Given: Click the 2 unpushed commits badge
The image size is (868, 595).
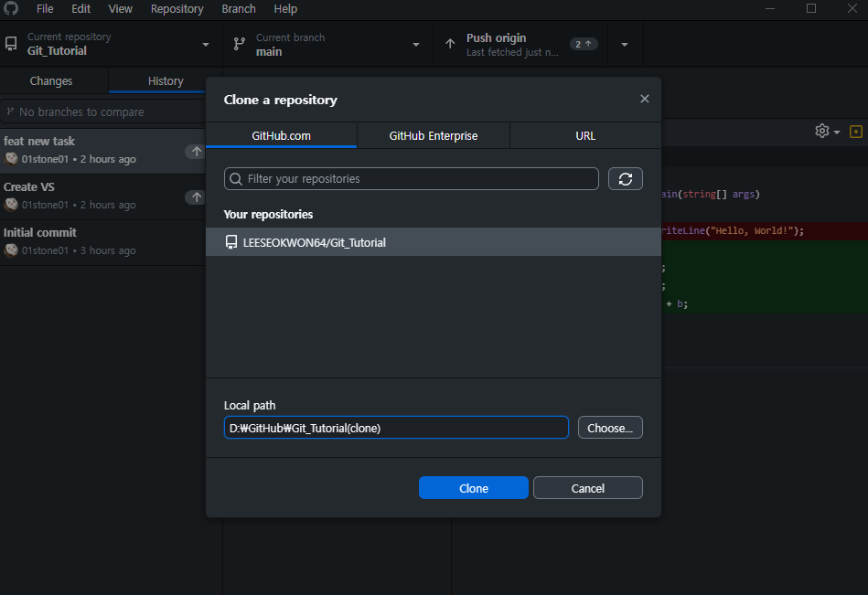Looking at the screenshot, I should click(584, 44).
